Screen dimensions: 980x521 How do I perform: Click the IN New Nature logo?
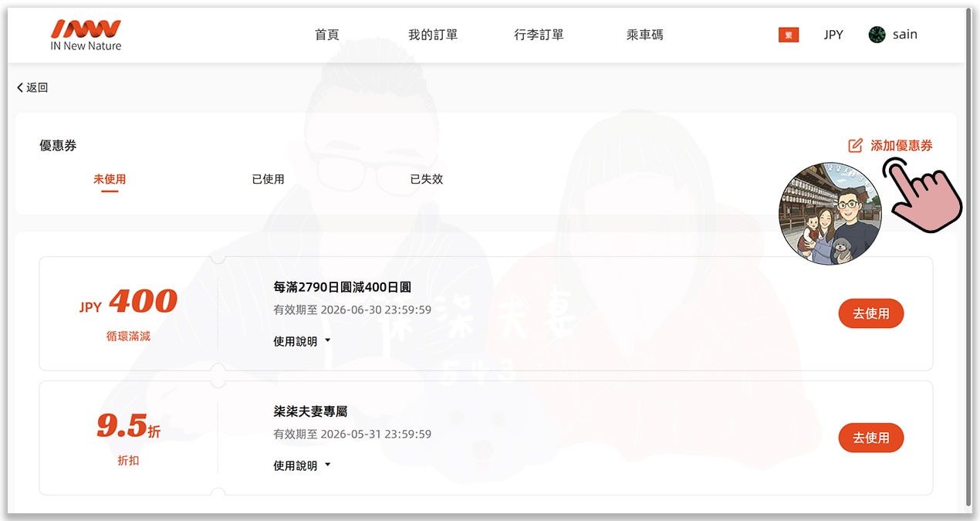tap(86, 36)
